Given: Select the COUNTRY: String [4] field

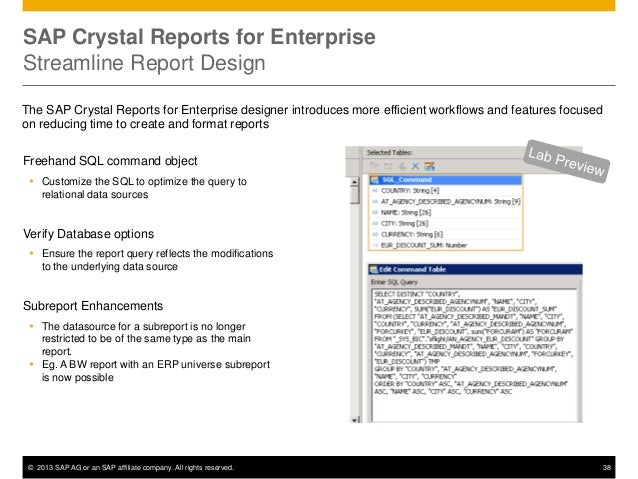Looking at the screenshot, I should tap(446, 190).
